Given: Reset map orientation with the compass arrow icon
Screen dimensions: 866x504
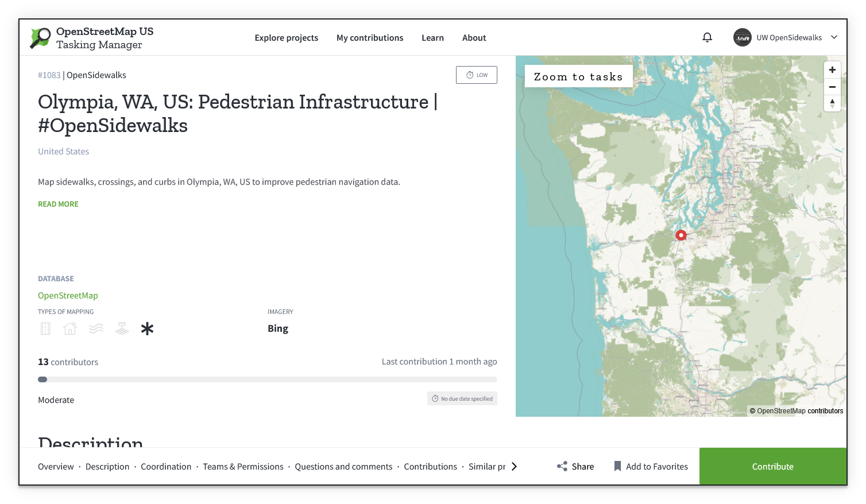Looking at the screenshot, I should [x=832, y=103].
